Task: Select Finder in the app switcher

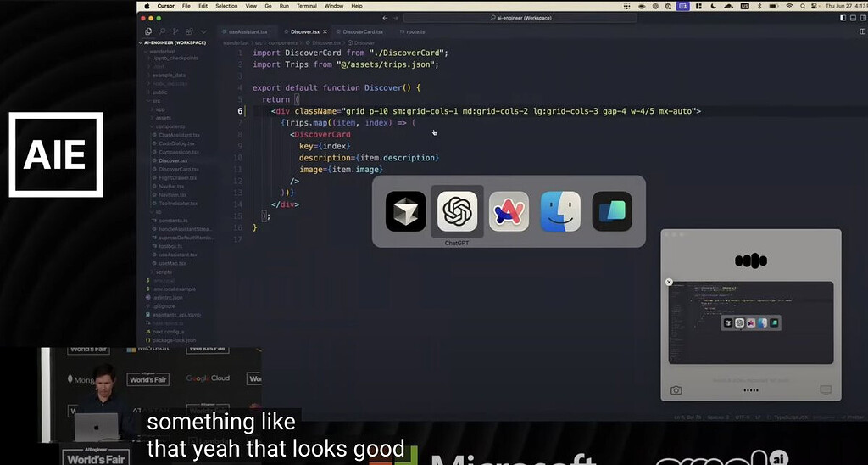Action: click(x=560, y=211)
